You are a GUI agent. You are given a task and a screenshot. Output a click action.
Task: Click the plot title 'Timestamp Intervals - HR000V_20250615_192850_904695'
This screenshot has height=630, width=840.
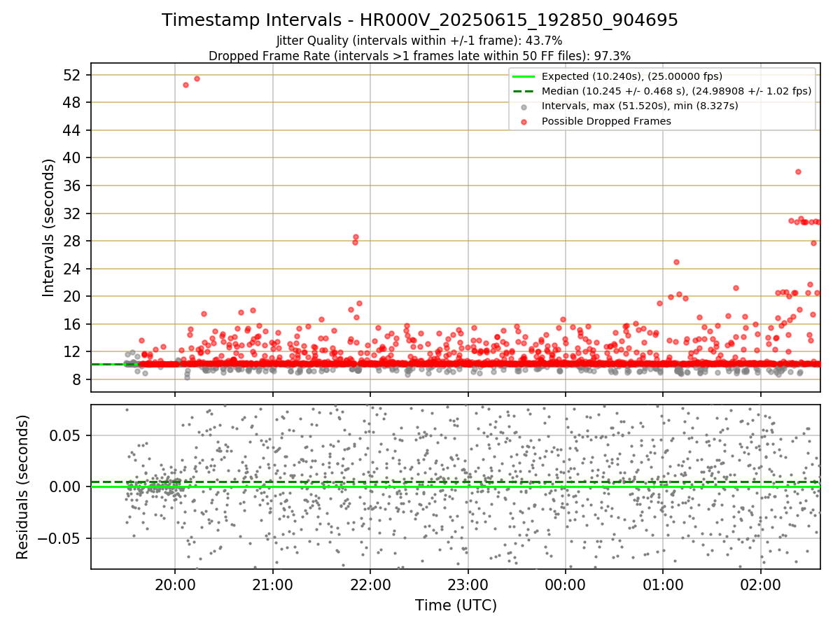point(420,20)
